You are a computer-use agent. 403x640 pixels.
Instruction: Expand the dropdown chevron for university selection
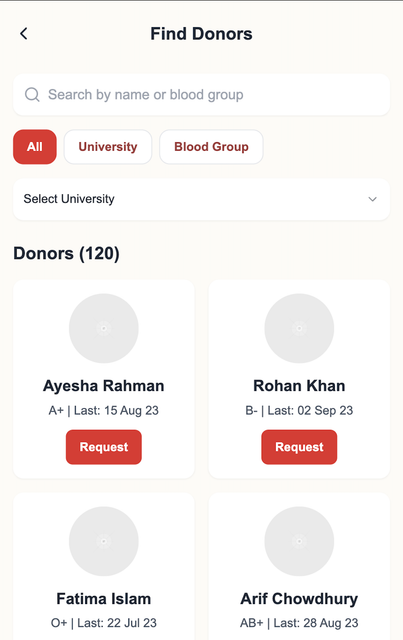pos(372,199)
